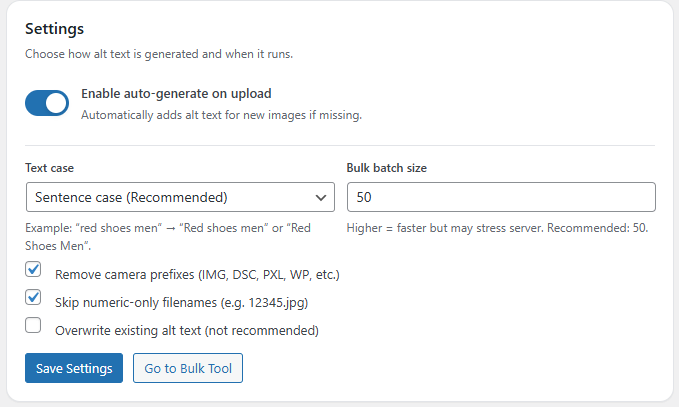Click the "Automatically adds alt text" description
The height and width of the screenshot is (407, 679).
[221, 115]
